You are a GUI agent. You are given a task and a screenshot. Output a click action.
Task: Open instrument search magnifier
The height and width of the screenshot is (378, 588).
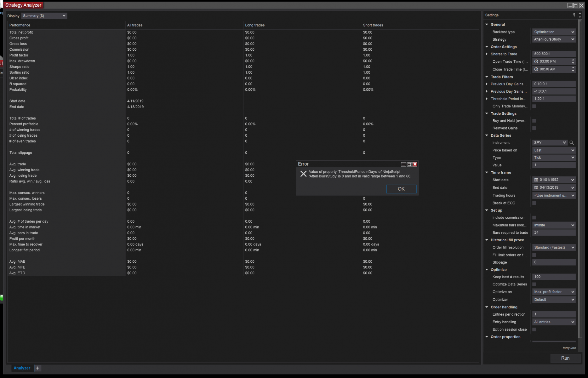coord(572,143)
